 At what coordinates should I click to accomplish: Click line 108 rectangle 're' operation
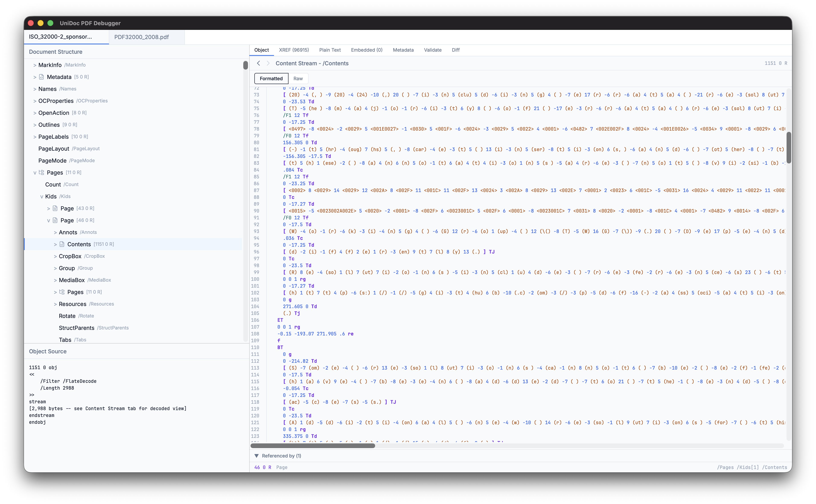[x=315, y=334]
